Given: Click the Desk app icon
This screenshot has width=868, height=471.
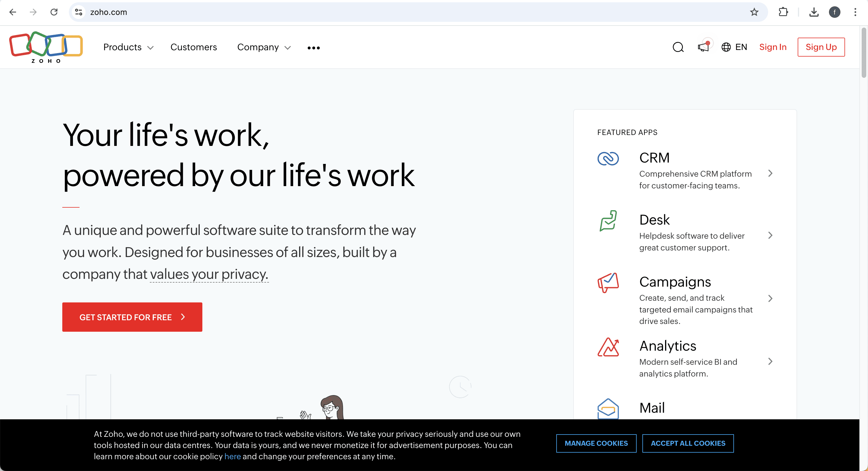Looking at the screenshot, I should pyautogui.click(x=608, y=221).
